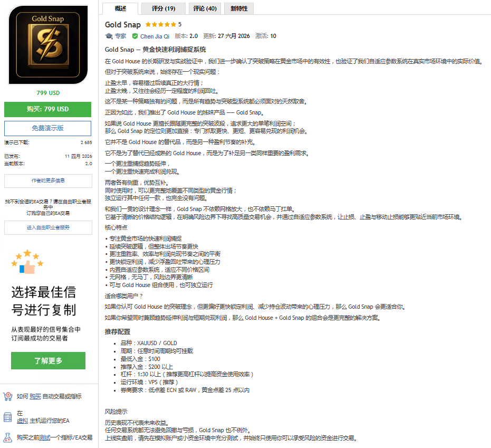Screen dimensions: 491x448
Task: Click the 运行环境：VPS list item
Action: point(149,382)
